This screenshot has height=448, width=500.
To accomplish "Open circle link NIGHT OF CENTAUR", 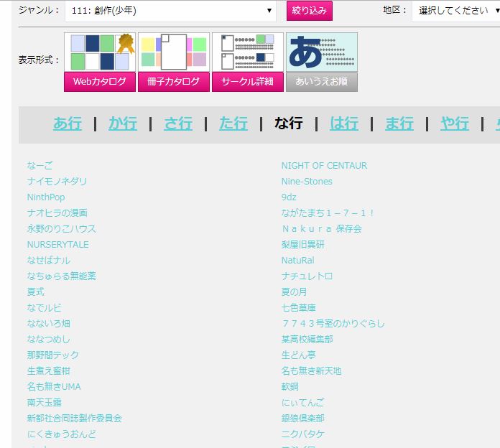I will coord(324,166).
